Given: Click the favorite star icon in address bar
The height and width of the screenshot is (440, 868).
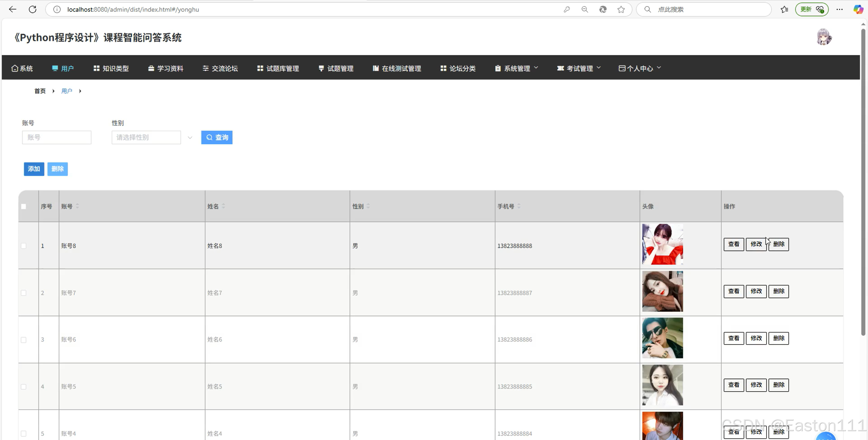Looking at the screenshot, I should click(621, 9).
